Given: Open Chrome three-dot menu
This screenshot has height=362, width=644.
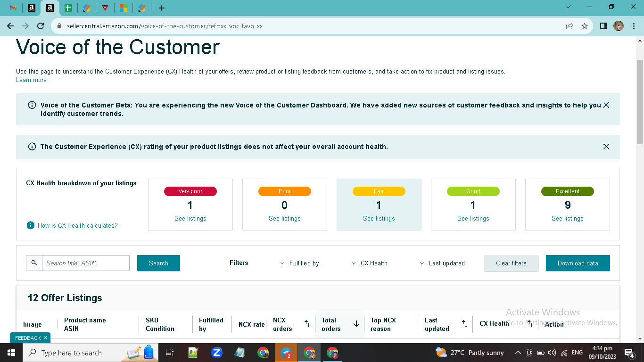Looking at the screenshot, I should [634, 26].
